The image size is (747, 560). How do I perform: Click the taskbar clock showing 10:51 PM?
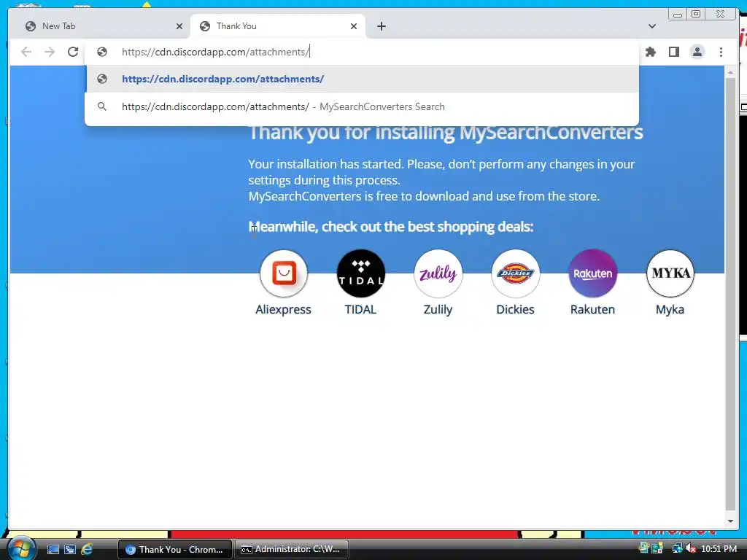[719, 549]
